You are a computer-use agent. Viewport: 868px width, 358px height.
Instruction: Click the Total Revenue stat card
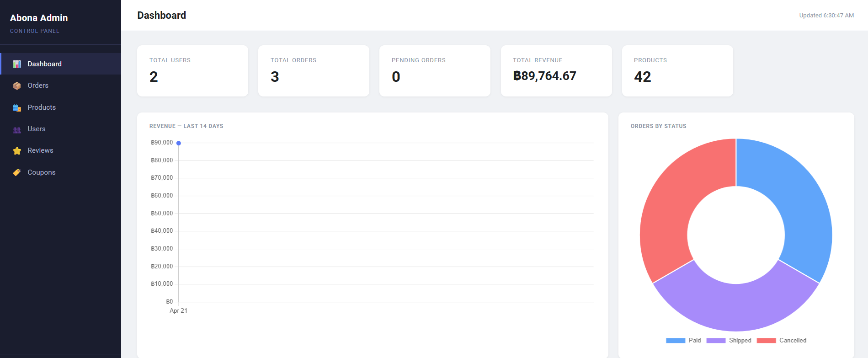point(556,71)
